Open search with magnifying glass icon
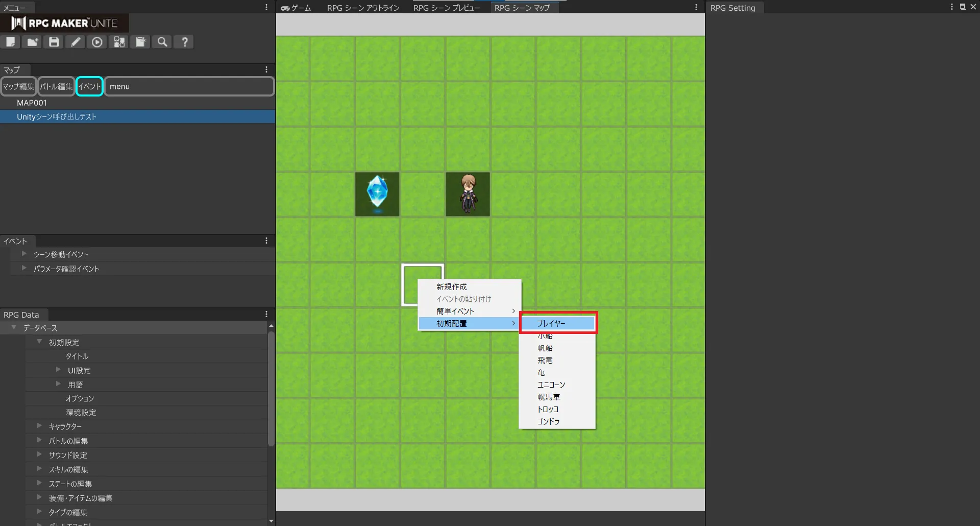 (162, 42)
